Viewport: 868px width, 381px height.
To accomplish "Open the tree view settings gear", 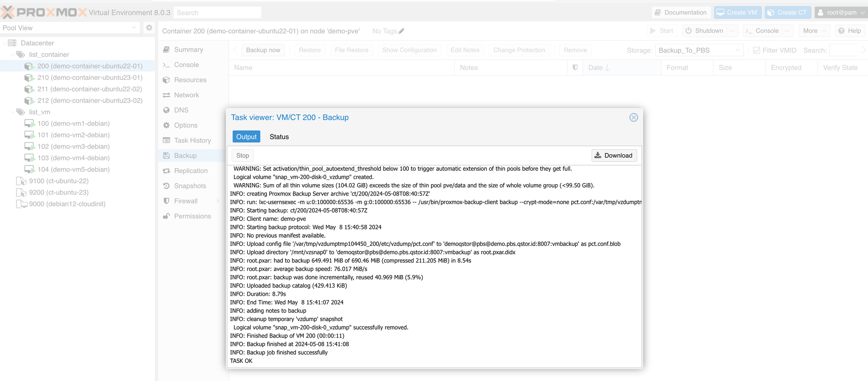I will point(149,28).
